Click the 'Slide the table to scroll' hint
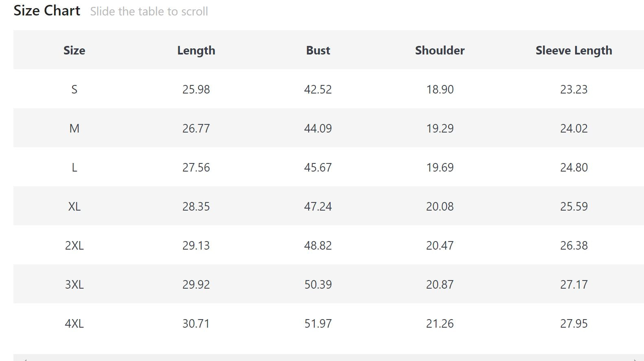 149,11
